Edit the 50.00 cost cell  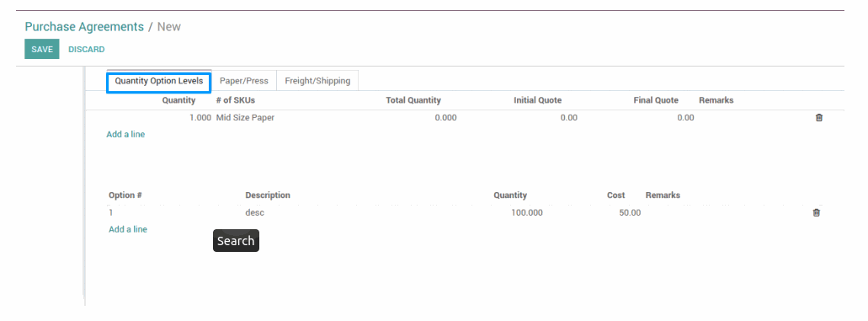(x=630, y=212)
